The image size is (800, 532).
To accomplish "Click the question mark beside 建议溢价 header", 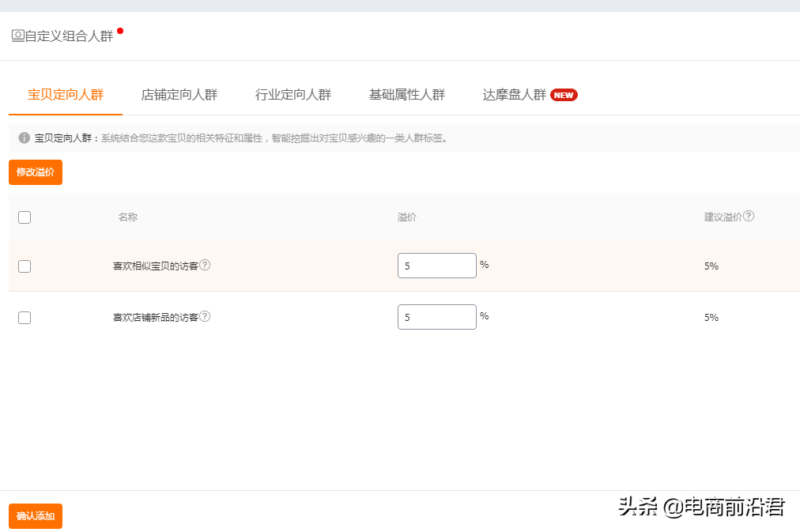I will pyautogui.click(x=747, y=214).
